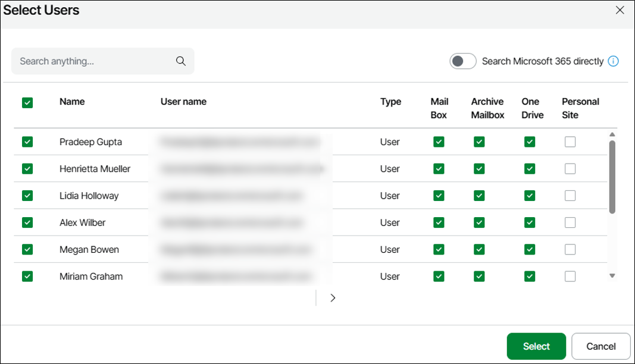Uncheck Mail Box for Lidia Holloway
This screenshot has width=635, height=364.
click(x=439, y=196)
